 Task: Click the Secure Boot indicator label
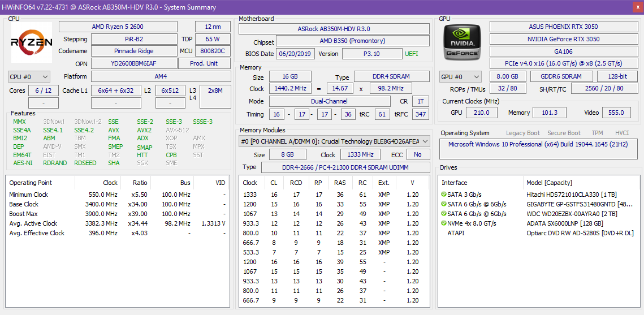coord(564,133)
